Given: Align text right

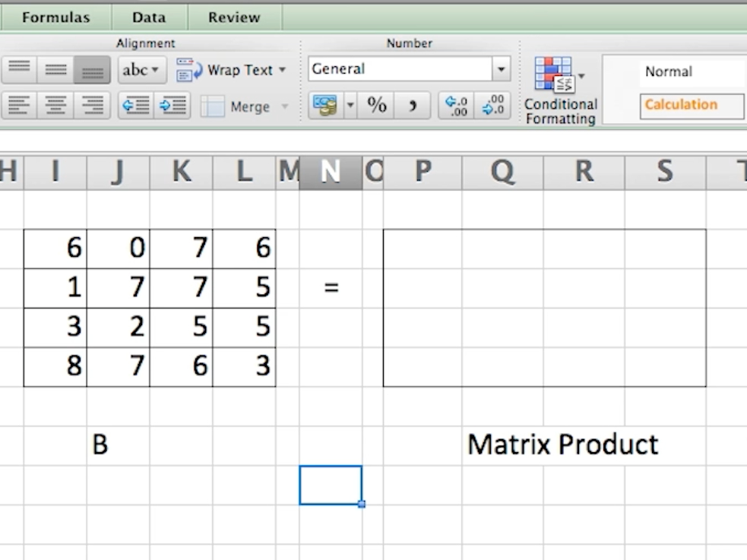Looking at the screenshot, I should pos(93,106).
